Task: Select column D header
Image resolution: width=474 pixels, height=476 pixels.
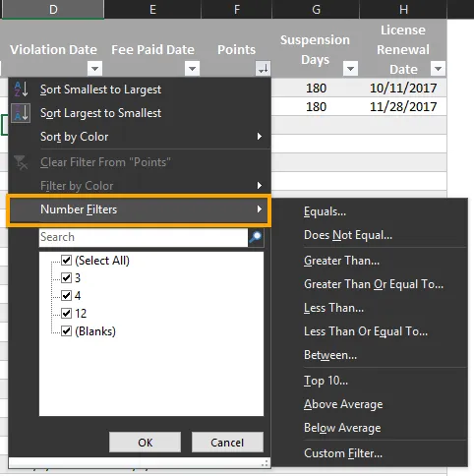Action: (x=53, y=9)
